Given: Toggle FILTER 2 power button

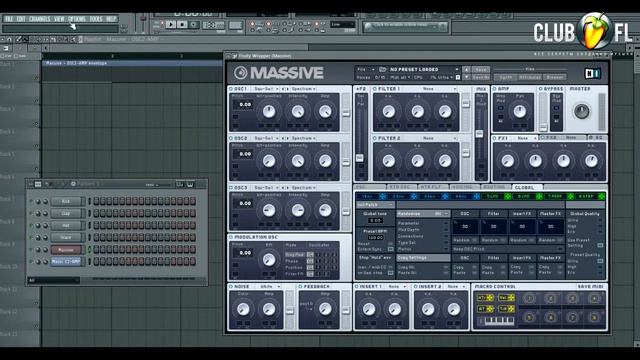Looking at the screenshot, I should (375, 138).
